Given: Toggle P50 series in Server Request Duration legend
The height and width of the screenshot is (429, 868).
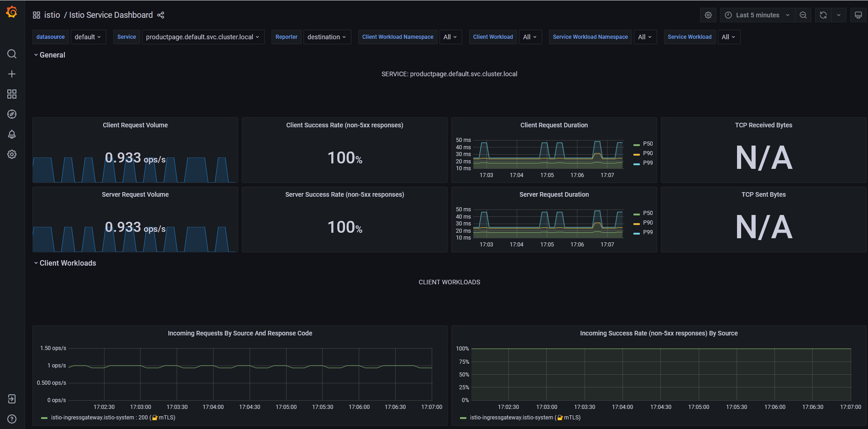Looking at the screenshot, I should (648, 213).
